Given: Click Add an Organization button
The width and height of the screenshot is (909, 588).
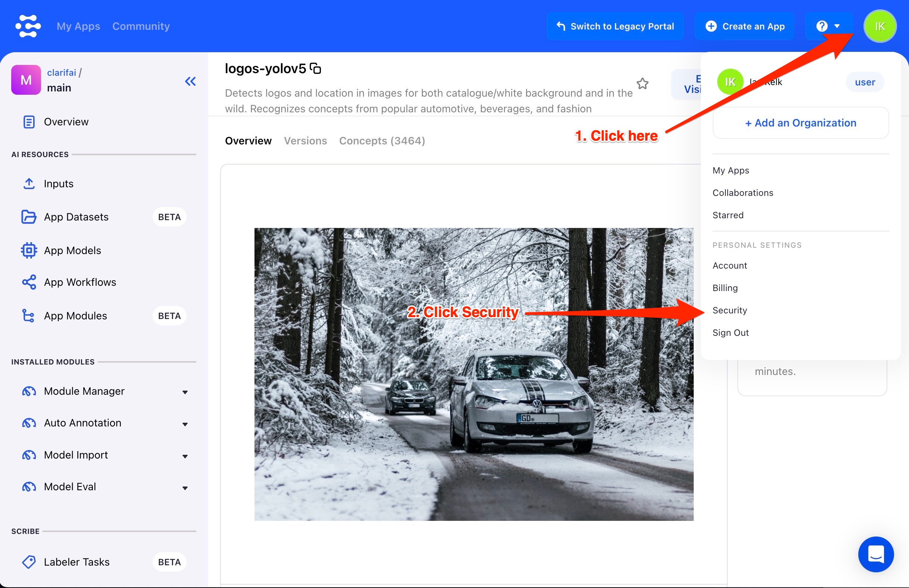Looking at the screenshot, I should click(x=800, y=123).
